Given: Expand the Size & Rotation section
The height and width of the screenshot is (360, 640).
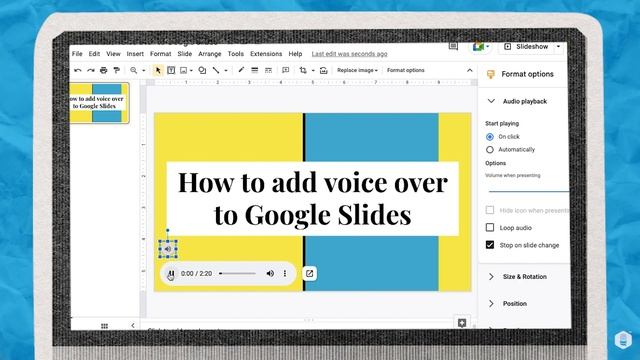Looking at the screenshot, I should [491, 277].
